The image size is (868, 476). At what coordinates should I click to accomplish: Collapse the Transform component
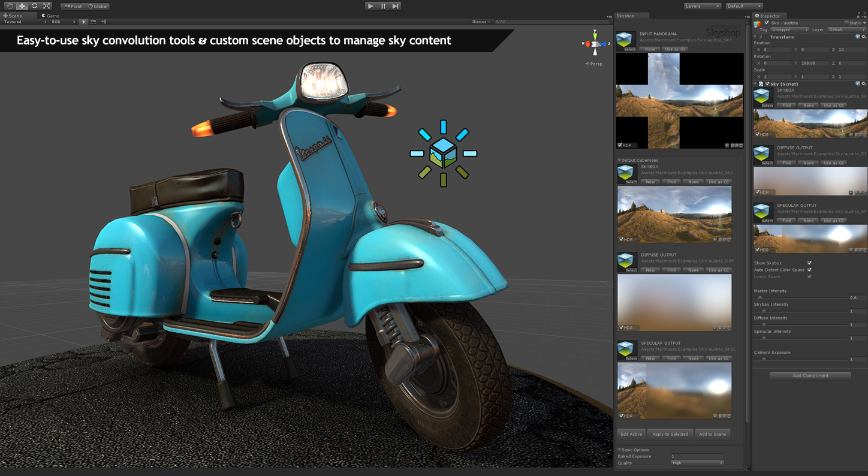point(756,37)
